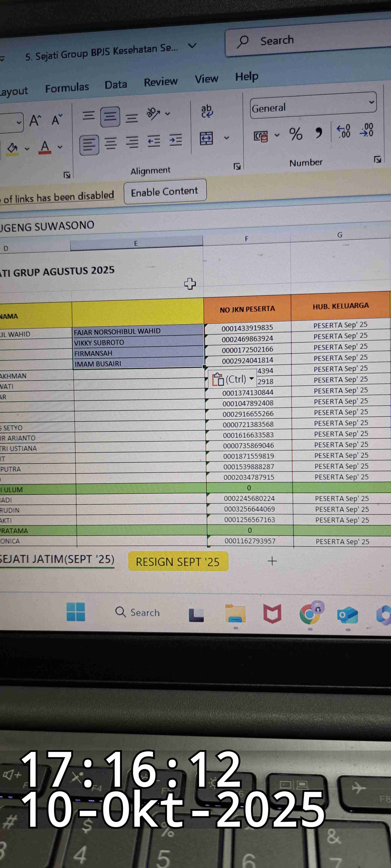Toggle Align Left horizontal alignment
The width and height of the screenshot is (391, 868).
[89, 145]
